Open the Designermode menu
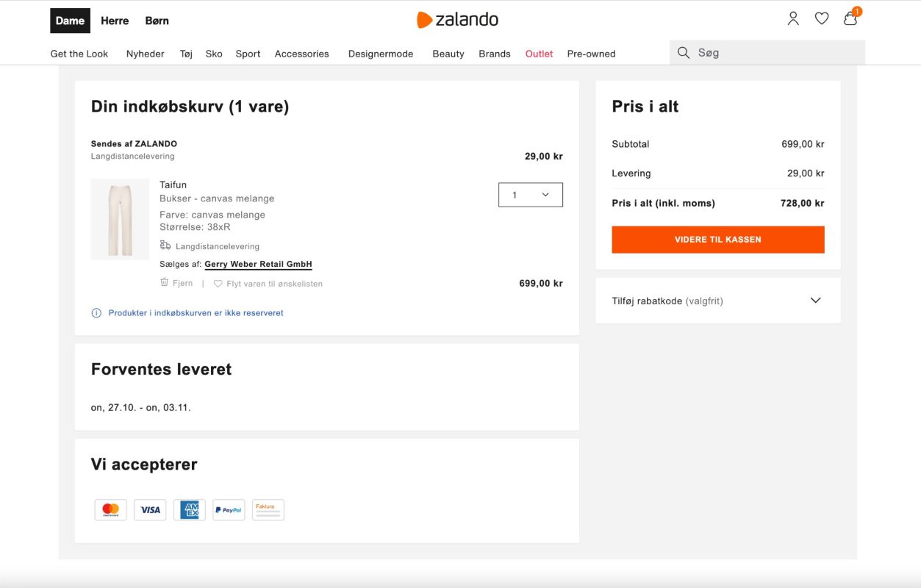This screenshot has height=588, width=921. pyautogui.click(x=381, y=54)
